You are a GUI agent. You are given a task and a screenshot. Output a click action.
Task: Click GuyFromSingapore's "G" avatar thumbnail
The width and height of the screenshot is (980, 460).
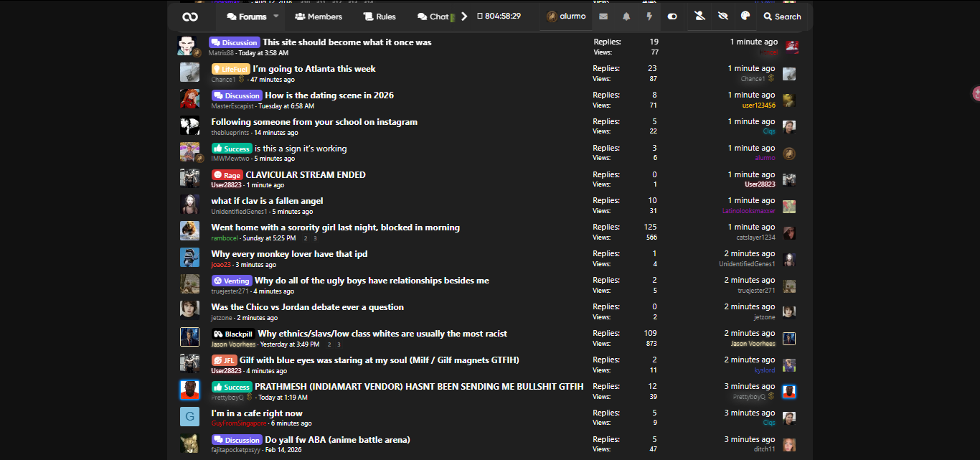(189, 417)
